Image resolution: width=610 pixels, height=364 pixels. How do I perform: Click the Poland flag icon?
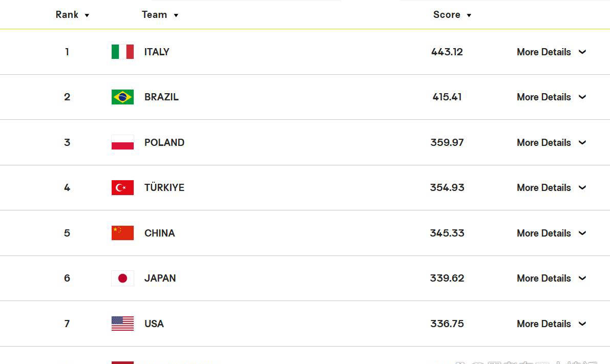click(x=122, y=142)
